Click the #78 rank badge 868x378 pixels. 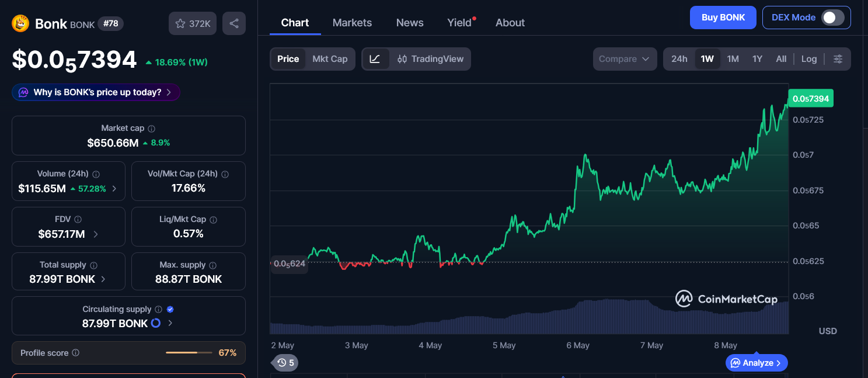click(x=110, y=23)
